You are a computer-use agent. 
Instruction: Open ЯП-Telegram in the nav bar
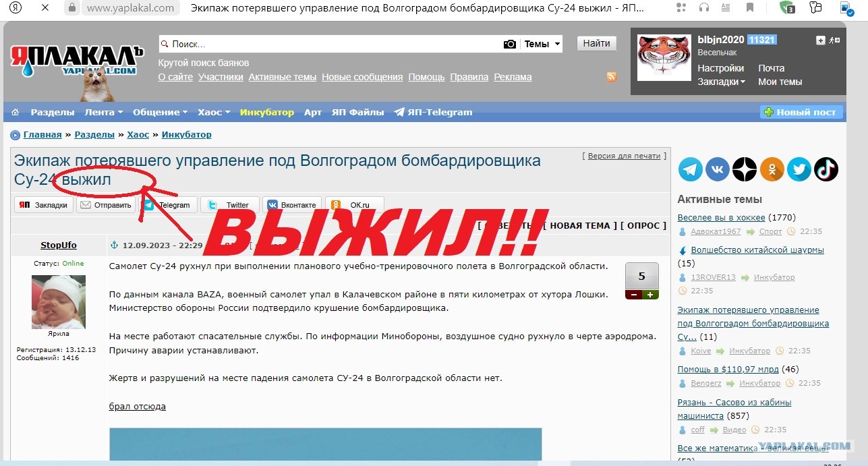pyautogui.click(x=433, y=112)
